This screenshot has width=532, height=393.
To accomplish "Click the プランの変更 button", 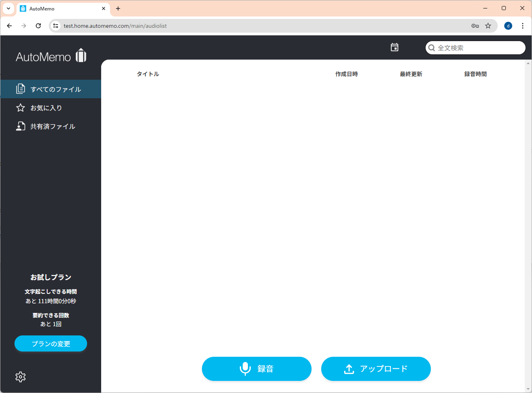I will tap(51, 343).
